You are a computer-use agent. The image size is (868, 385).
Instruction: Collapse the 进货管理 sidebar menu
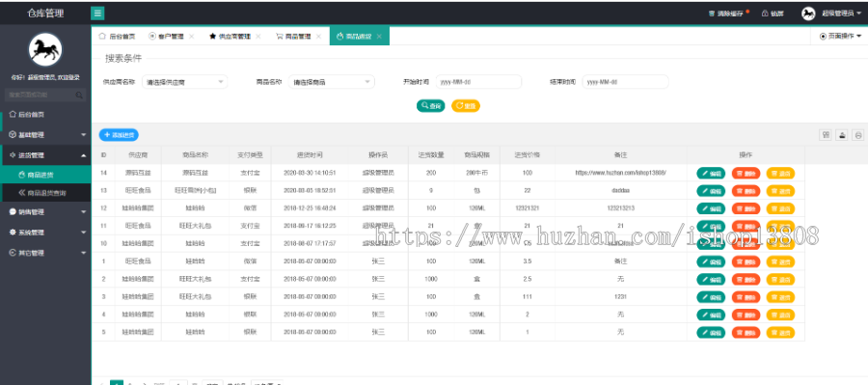click(x=45, y=155)
